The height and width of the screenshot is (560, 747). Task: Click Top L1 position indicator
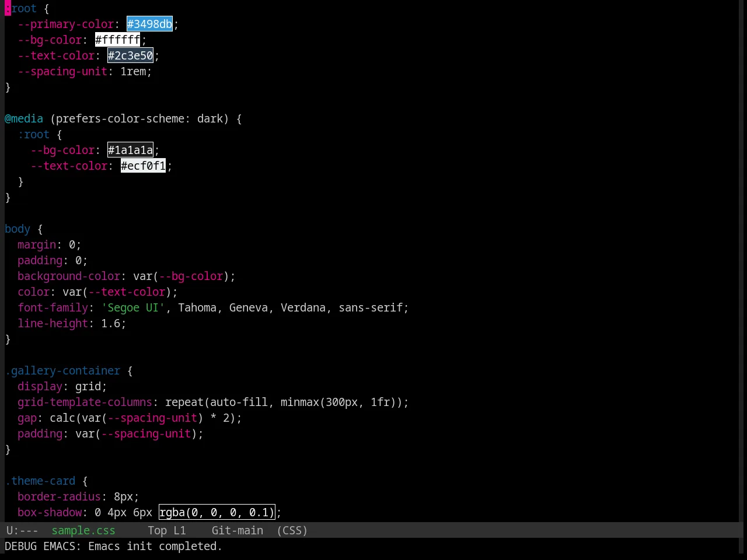tap(166, 530)
